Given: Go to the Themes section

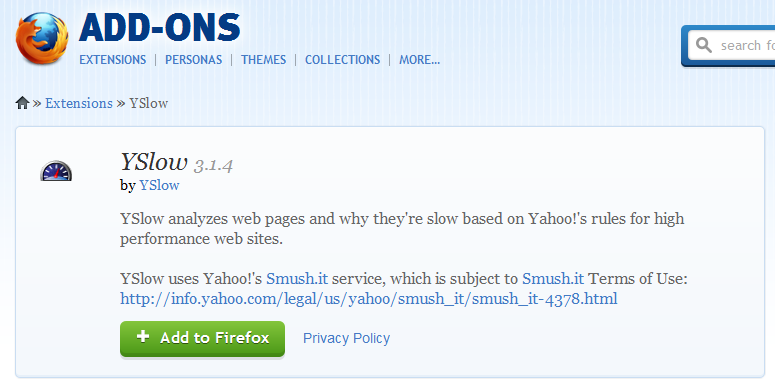Looking at the screenshot, I should (x=263, y=60).
